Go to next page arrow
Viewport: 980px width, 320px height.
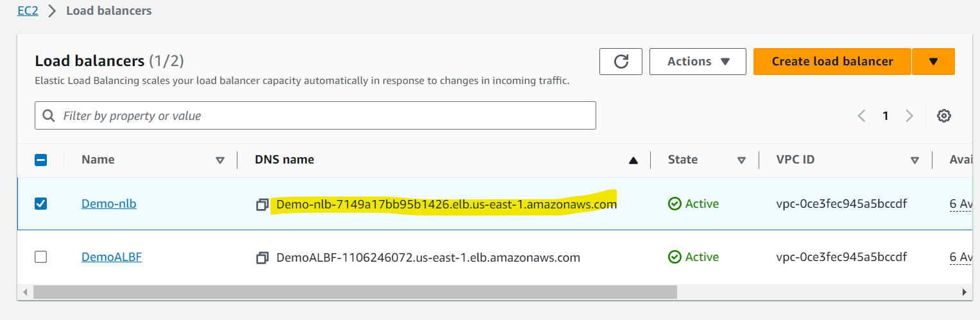click(x=909, y=116)
